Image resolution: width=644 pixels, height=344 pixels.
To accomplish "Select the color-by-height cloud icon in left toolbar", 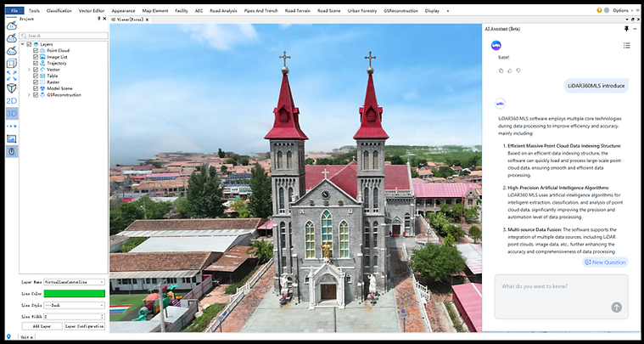I will [x=12, y=25].
